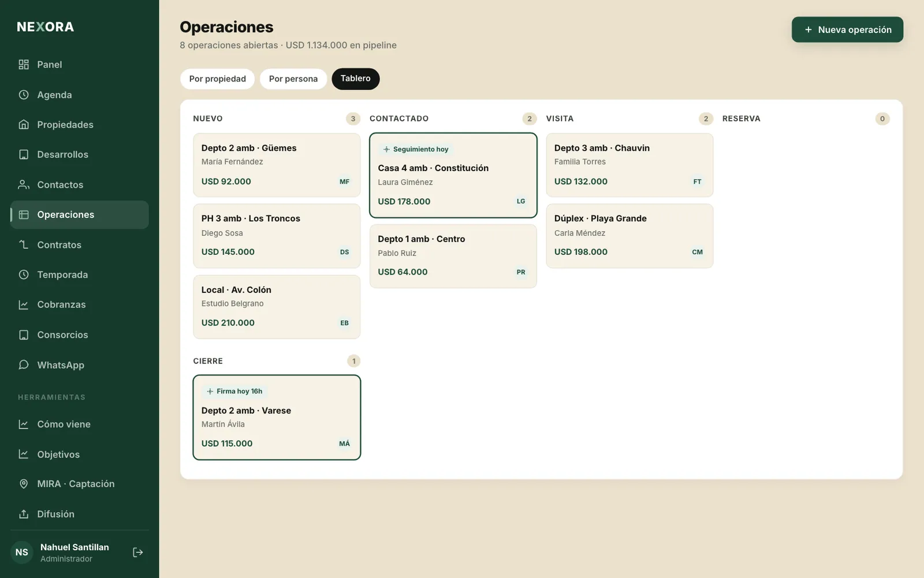Create a Nueva operación
This screenshot has width=924, height=578.
[x=847, y=29]
